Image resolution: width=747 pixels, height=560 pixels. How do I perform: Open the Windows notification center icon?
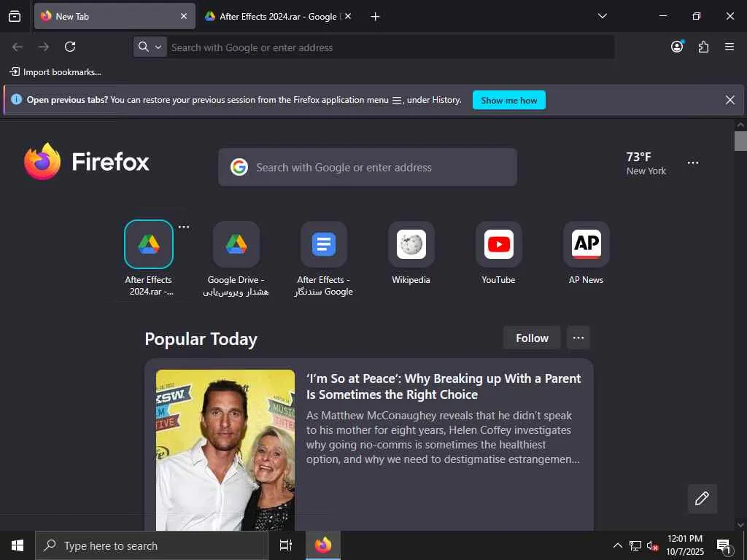[x=724, y=545]
